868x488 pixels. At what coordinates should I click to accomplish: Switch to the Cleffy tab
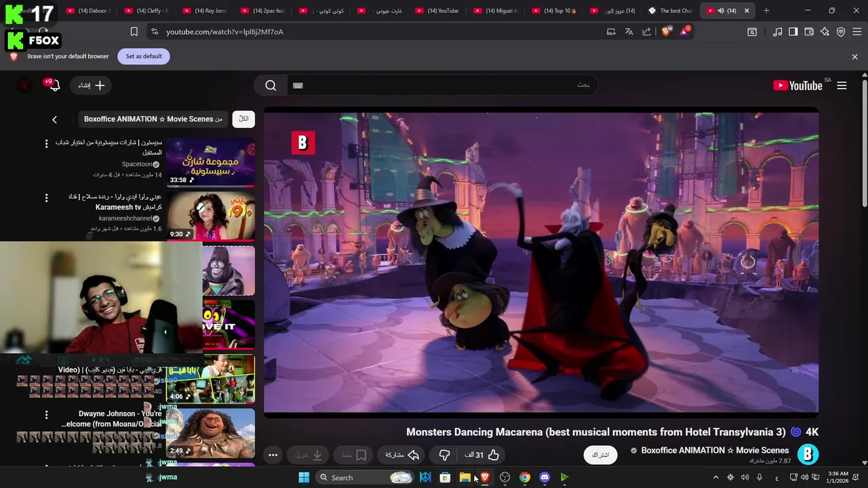(x=146, y=11)
